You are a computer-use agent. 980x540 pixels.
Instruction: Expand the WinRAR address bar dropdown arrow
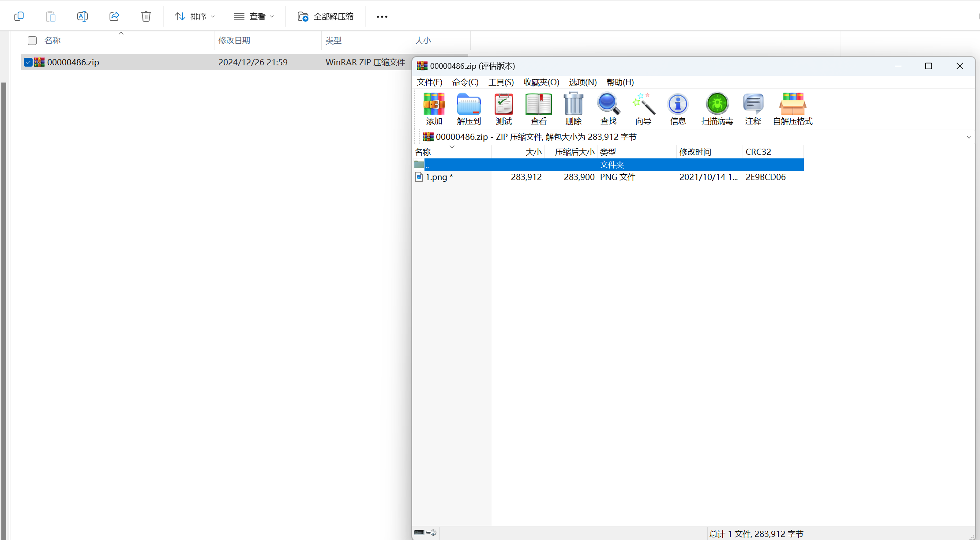(x=969, y=137)
